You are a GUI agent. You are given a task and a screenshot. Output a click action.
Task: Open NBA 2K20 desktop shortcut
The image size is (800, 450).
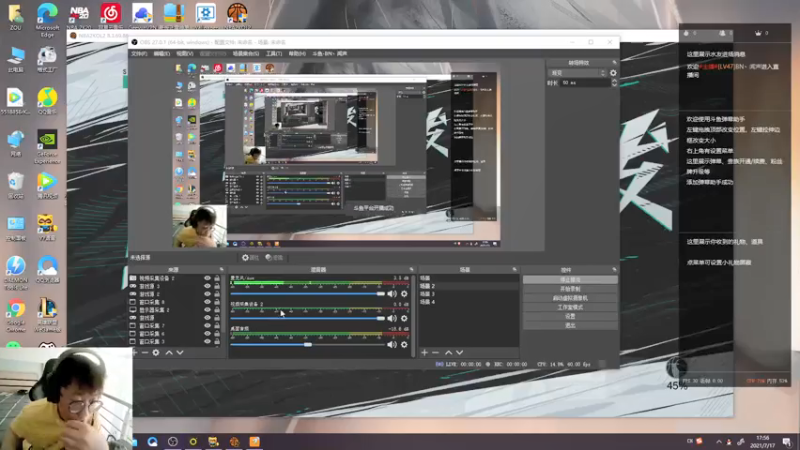79,17
